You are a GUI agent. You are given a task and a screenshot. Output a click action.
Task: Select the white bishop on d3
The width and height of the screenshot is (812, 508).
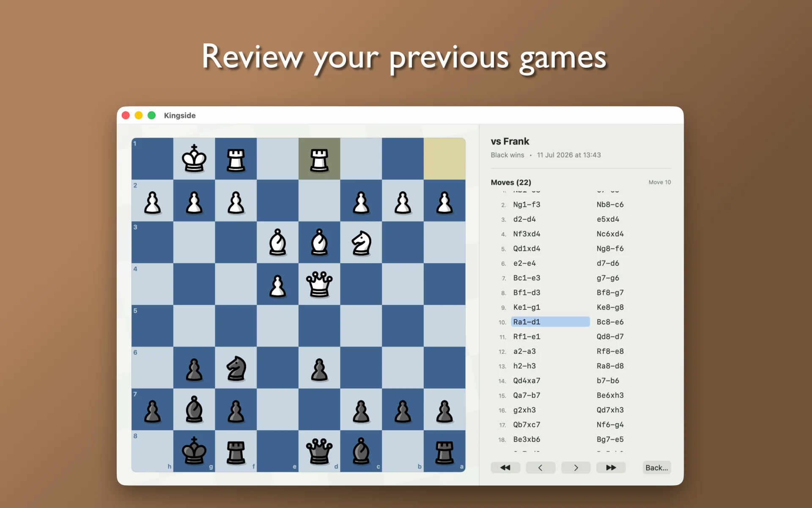tap(319, 242)
